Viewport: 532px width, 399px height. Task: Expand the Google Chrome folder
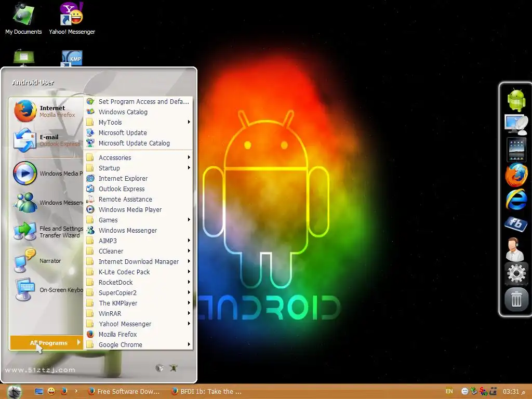138,345
